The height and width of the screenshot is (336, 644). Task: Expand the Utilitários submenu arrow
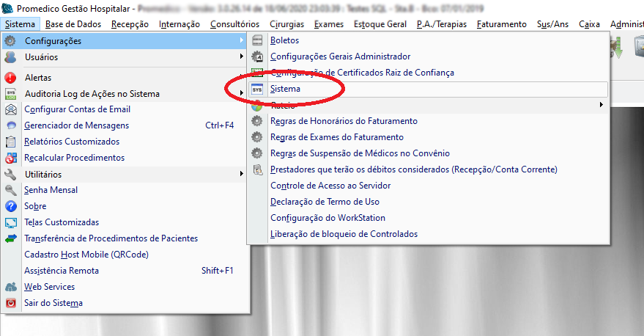point(241,175)
